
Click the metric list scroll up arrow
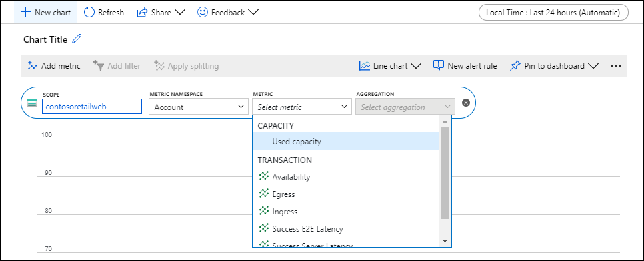tap(445, 121)
